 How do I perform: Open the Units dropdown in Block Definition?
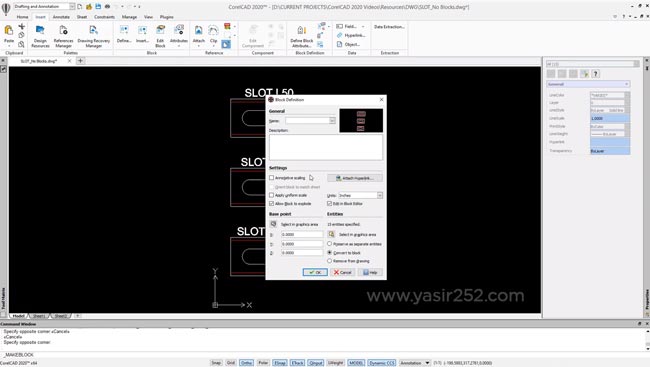380,195
